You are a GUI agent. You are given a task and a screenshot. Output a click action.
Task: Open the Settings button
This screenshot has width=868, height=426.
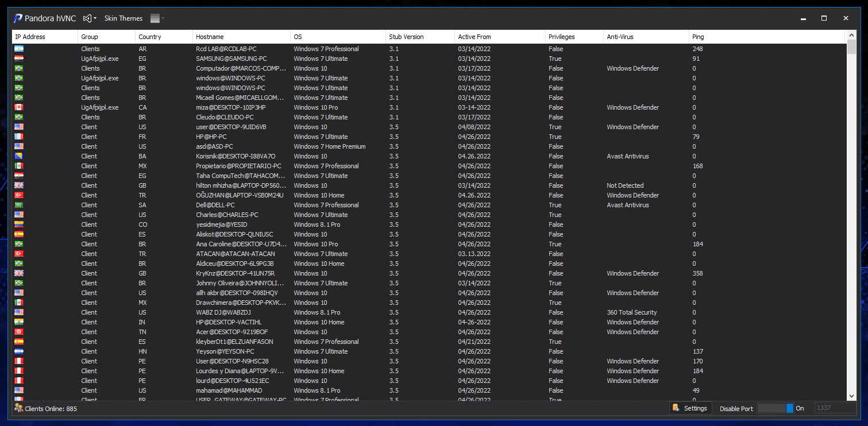[690, 408]
